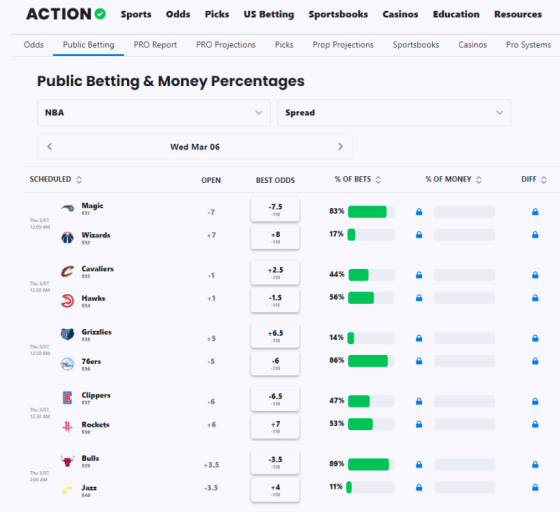Click Bulls -3.5 best odds button

coord(275,462)
